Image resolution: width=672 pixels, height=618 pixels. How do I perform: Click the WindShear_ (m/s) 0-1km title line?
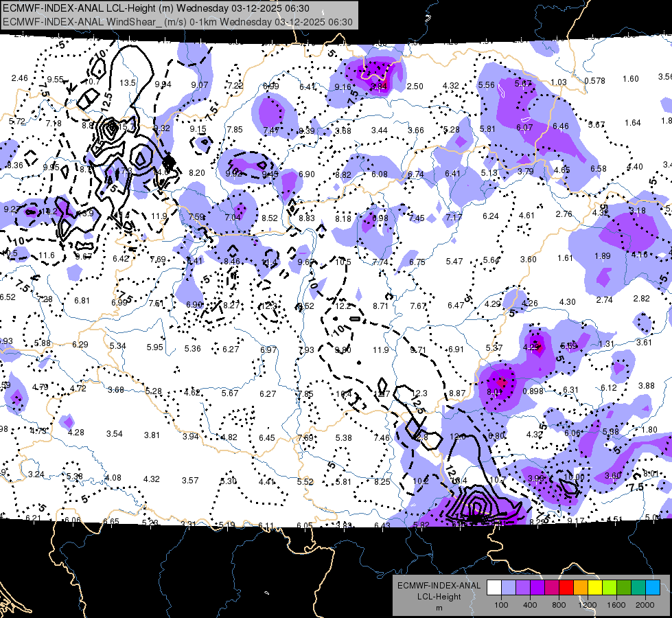(177, 22)
